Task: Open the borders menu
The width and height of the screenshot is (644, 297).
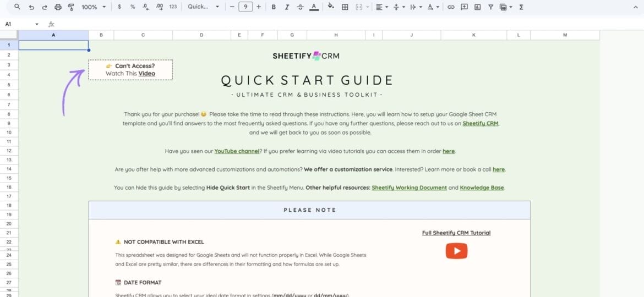Action: pyautogui.click(x=345, y=7)
